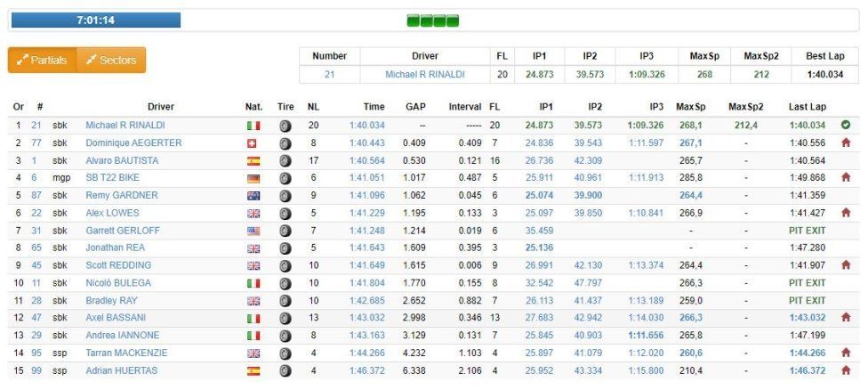Screen dimensions: 868x390
Task: Click the Spanish flag in Huertas' row
Action: click(253, 370)
